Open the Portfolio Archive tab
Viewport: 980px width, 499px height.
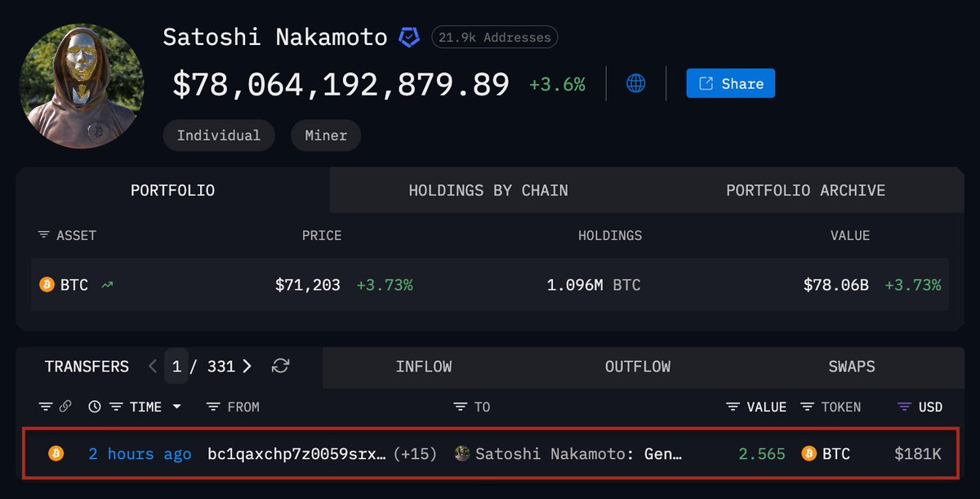tap(805, 190)
